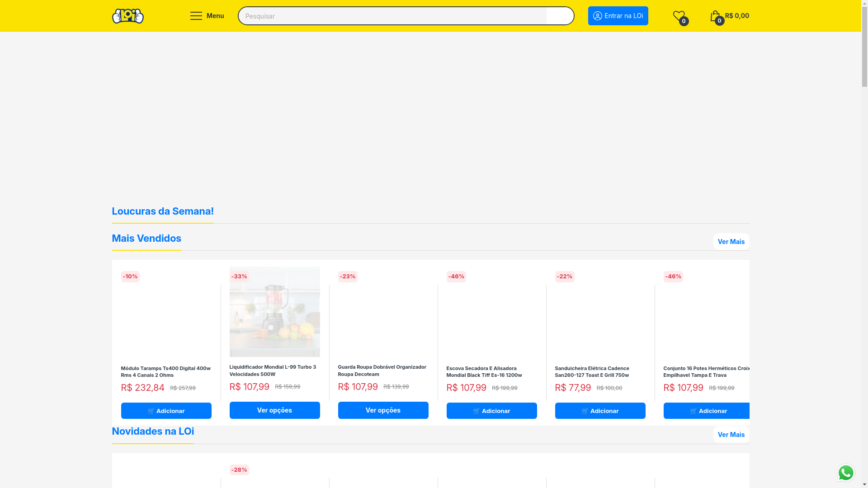Open the wishlist heart icon
Screen dimensions: 868x488
click(x=679, y=16)
